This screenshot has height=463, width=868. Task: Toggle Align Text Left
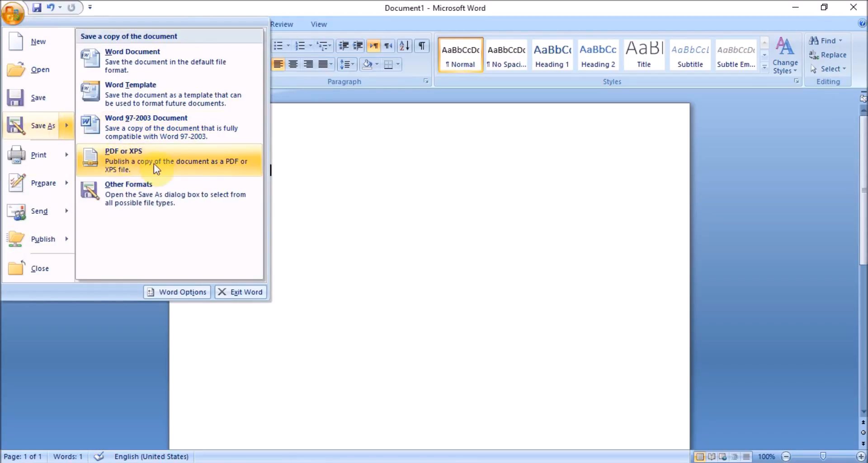click(x=278, y=64)
